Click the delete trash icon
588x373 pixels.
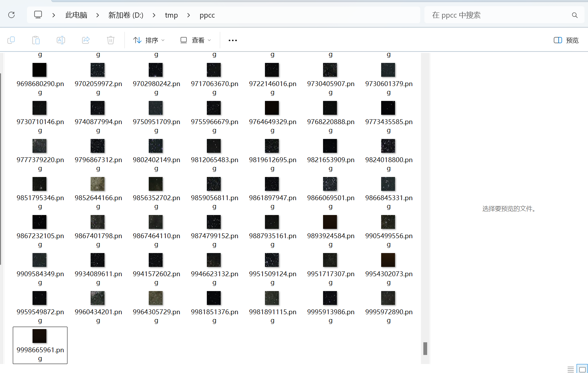[111, 40]
